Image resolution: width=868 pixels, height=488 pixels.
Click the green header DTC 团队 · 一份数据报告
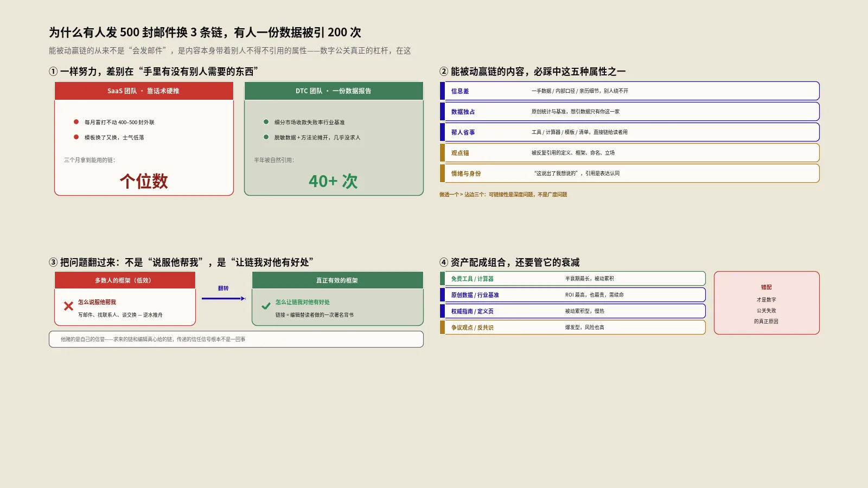pos(334,91)
